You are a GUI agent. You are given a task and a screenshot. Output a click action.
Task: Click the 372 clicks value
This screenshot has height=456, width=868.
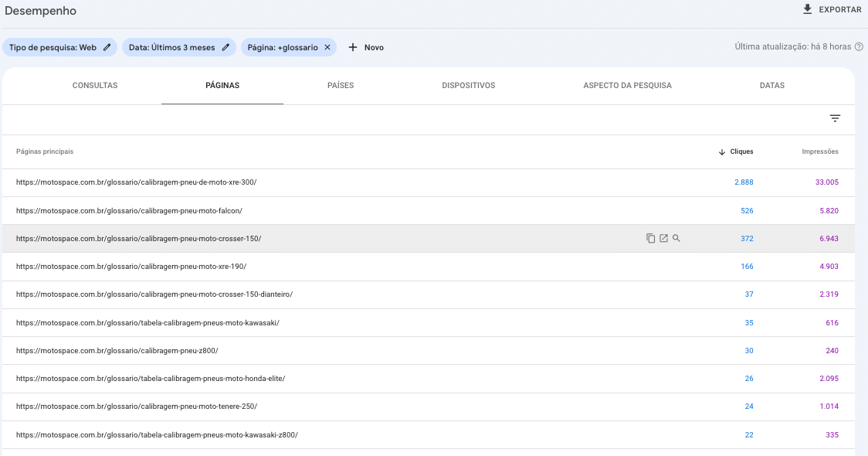747,238
